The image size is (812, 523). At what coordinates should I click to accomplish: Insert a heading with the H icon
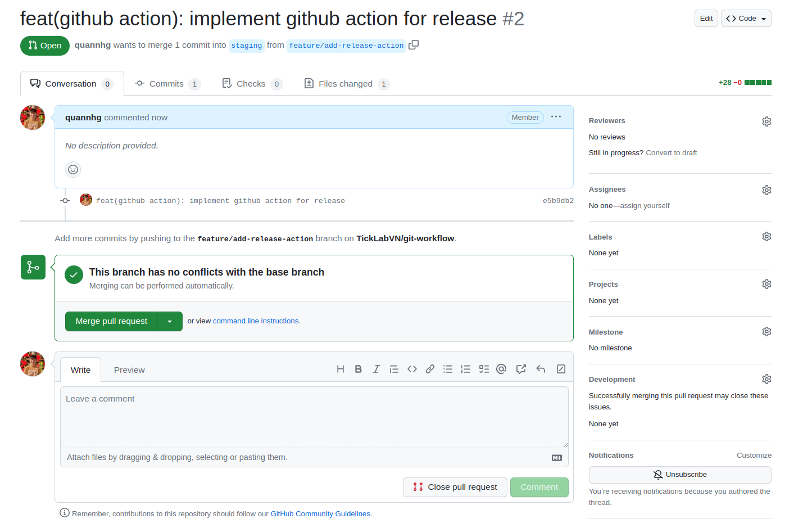tap(340, 369)
